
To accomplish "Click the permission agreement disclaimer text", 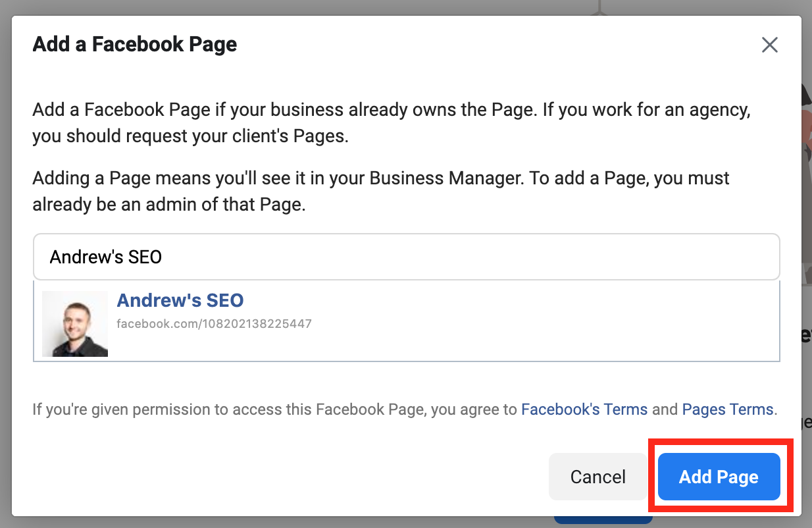I will coord(405,409).
